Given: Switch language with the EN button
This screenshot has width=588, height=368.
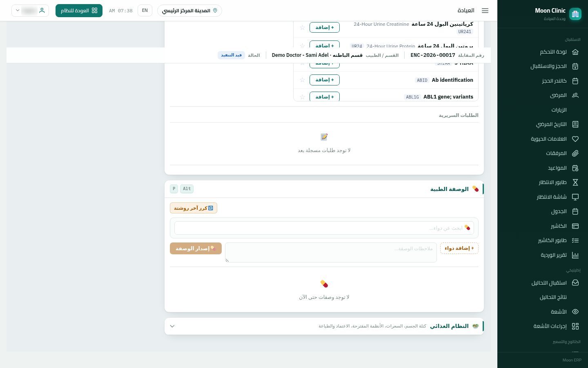Looking at the screenshot, I should coord(145,11).
